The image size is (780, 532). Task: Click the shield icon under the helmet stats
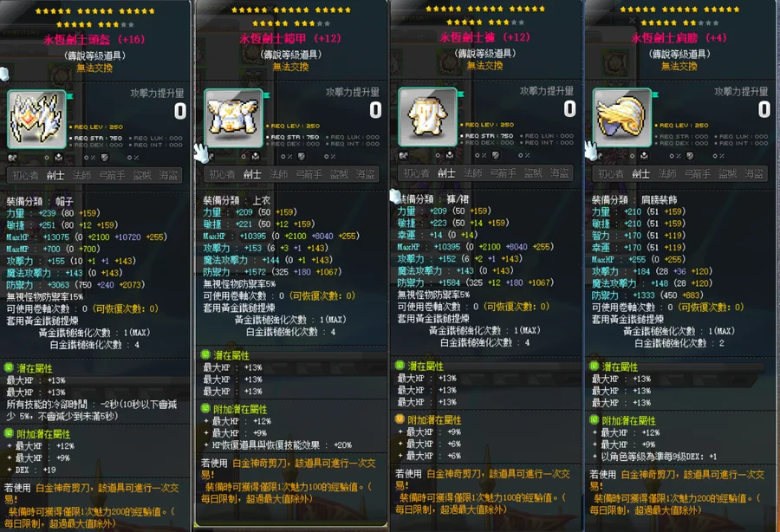tap(105, 158)
